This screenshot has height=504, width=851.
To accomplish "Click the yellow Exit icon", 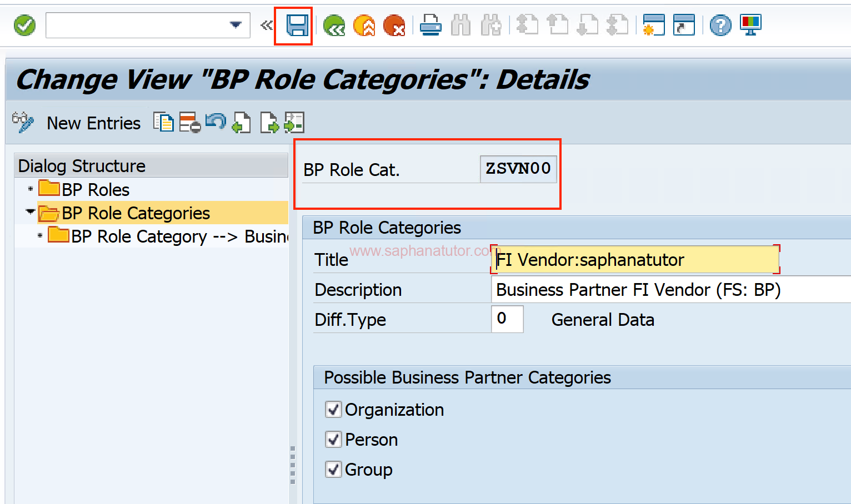I will (364, 26).
